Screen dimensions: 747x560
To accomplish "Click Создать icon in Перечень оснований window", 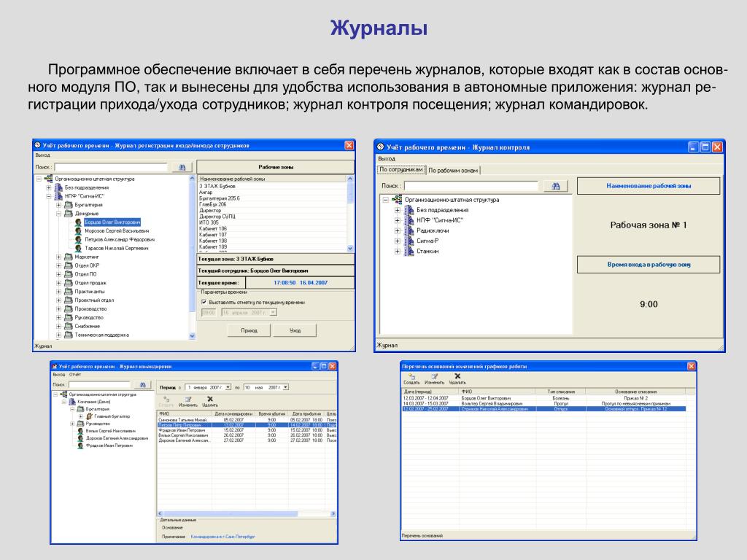I will click(x=411, y=376).
